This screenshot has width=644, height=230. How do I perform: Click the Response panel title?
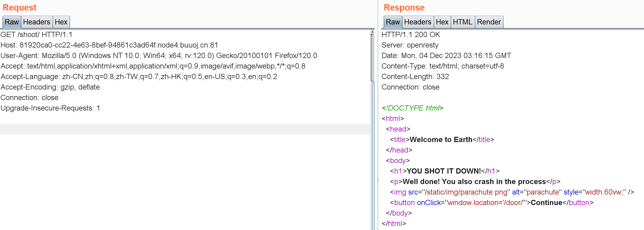(404, 8)
